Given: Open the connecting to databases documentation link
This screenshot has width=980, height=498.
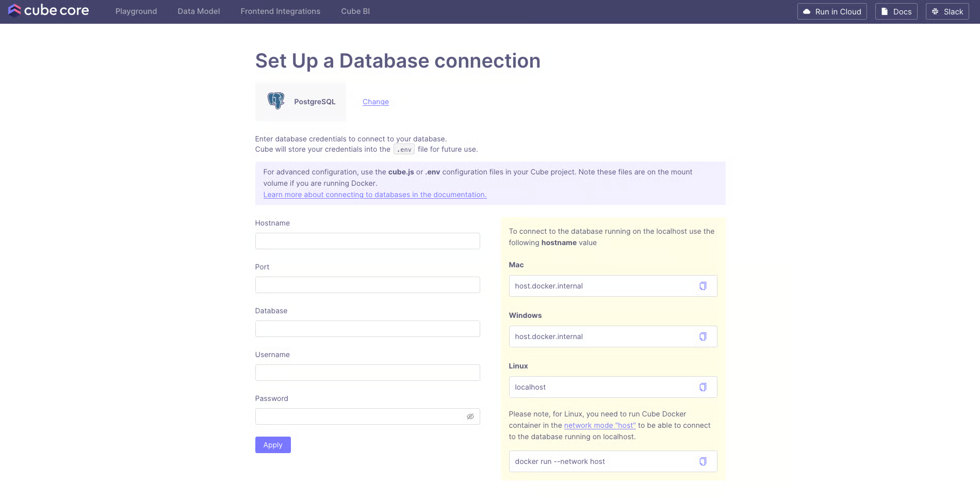Looking at the screenshot, I should (x=374, y=195).
